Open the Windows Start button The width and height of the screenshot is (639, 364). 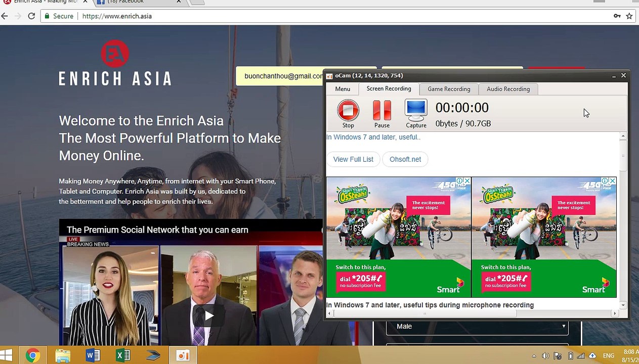tap(6, 355)
